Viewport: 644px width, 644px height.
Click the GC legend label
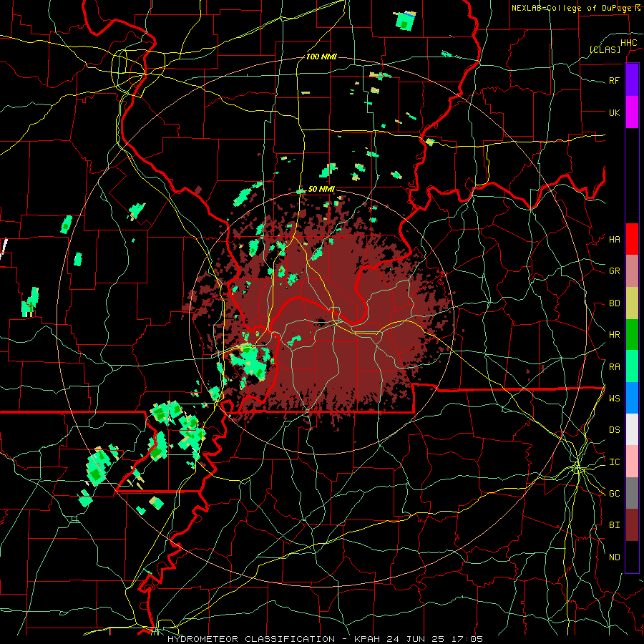click(615, 493)
